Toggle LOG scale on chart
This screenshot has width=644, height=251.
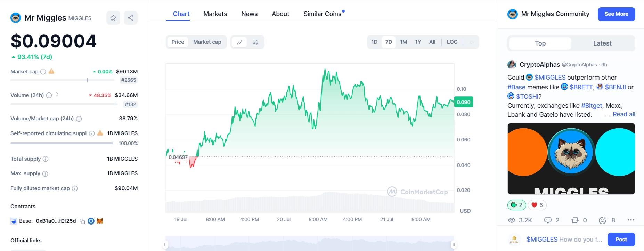tap(452, 42)
